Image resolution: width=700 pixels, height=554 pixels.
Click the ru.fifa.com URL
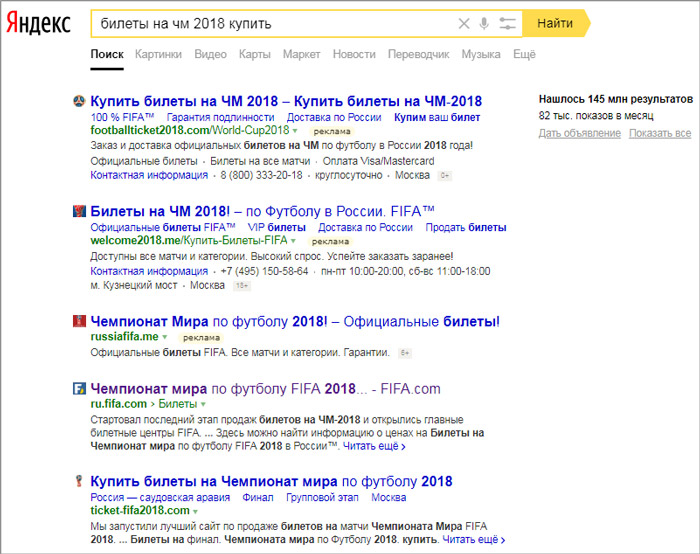(119, 404)
